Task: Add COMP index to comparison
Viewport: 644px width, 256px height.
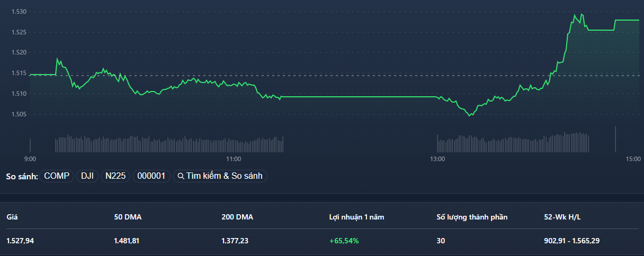Action: pos(57,176)
